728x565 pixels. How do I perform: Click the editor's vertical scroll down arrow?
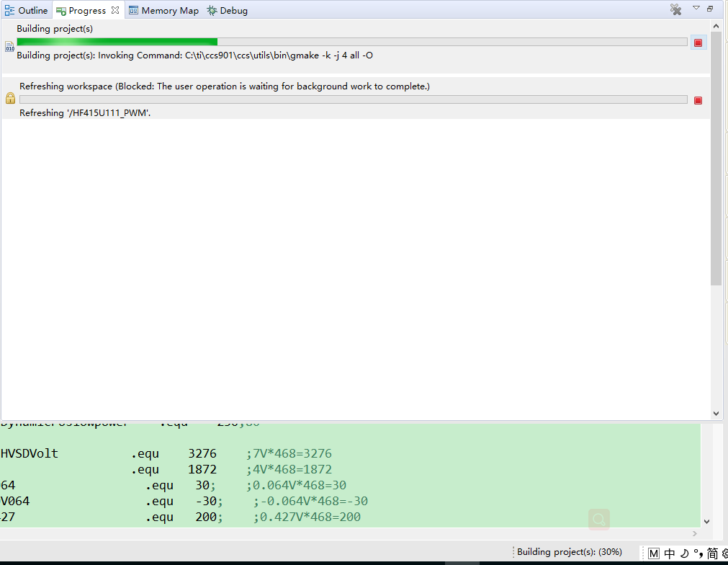click(706, 522)
